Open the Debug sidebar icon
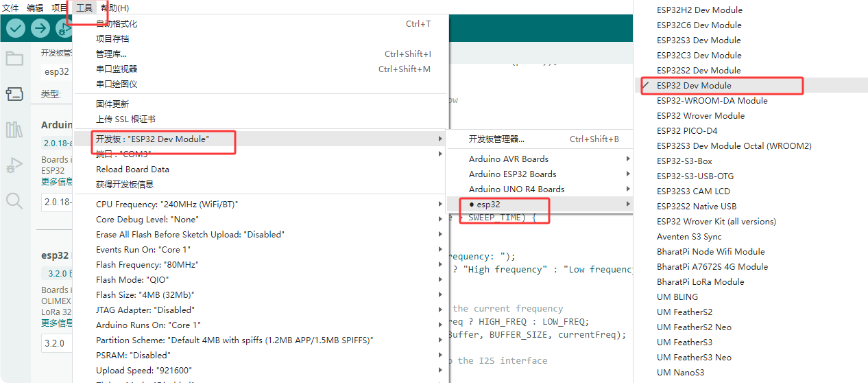 (x=14, y=165)
